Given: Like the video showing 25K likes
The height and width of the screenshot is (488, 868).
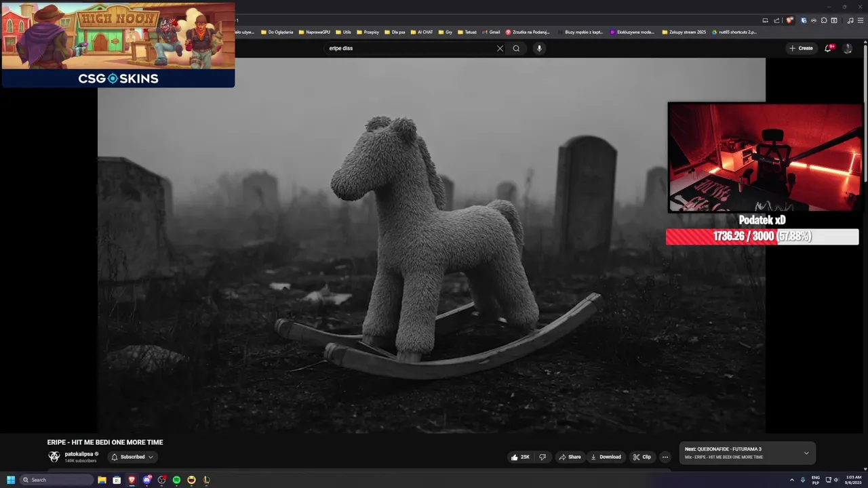Looking at the screenshot, I should point(520,457).
